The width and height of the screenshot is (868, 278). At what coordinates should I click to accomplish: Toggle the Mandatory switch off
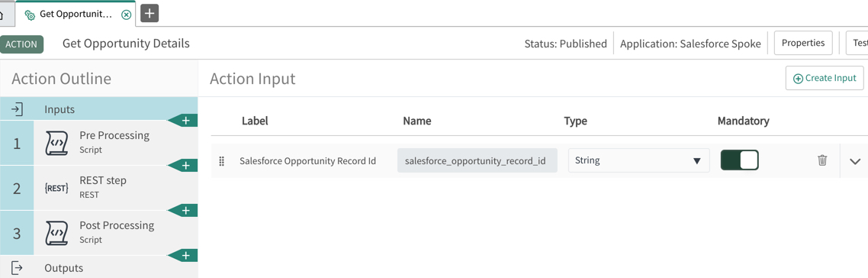[739, 160]
